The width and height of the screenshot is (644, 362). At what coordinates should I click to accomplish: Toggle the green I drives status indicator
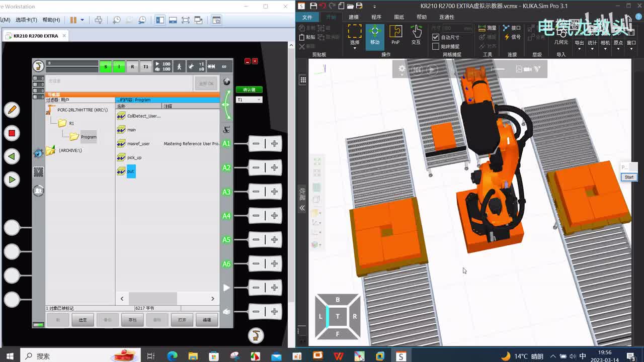(119, 66)
